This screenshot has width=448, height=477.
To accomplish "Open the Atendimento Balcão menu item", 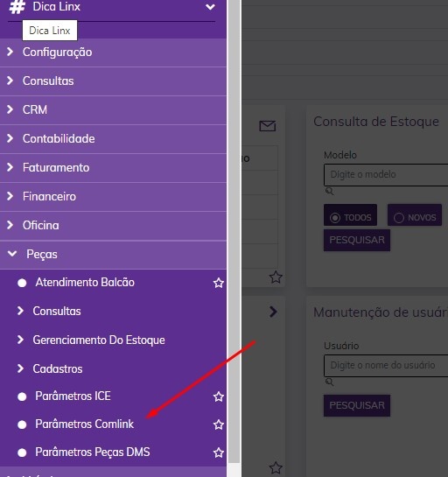I will pos(85,283).
